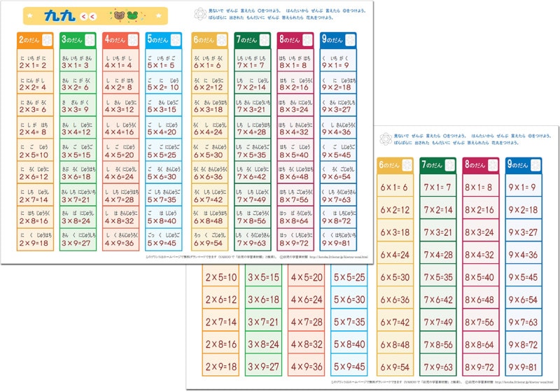This screenshot has height=392, width=560.
Task: Click the brown bear face in the title banner
Action: click(119, 15)
